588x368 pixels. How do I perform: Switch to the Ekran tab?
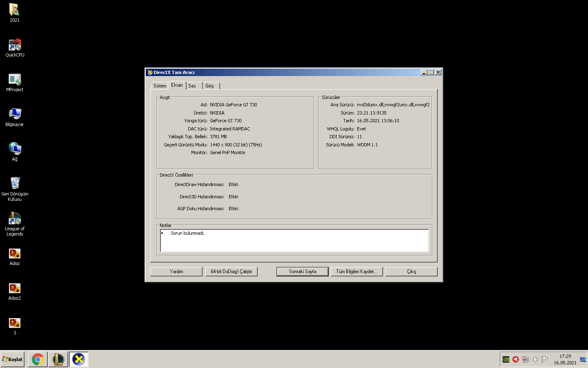tap(177, 85)
